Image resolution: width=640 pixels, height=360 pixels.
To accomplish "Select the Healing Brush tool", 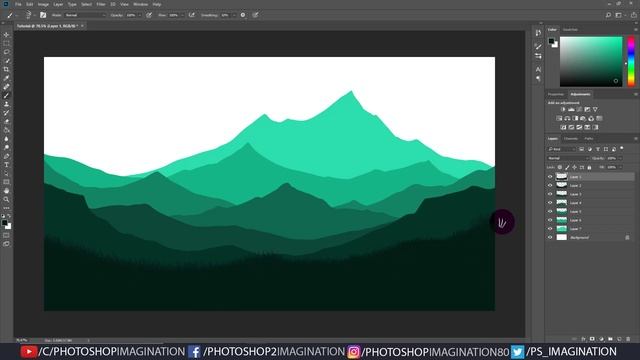I will click(6, 87).
